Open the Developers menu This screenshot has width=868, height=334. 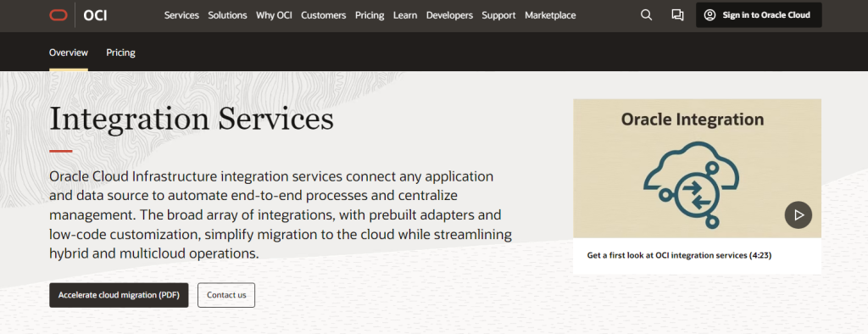449,15
